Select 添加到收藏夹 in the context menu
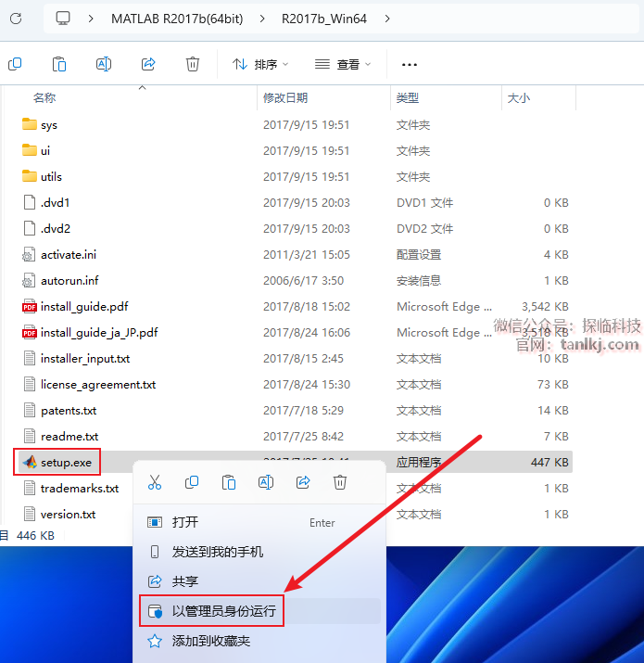Image resolution: width=644 pixels, height=663 pixels. [259, 641]
